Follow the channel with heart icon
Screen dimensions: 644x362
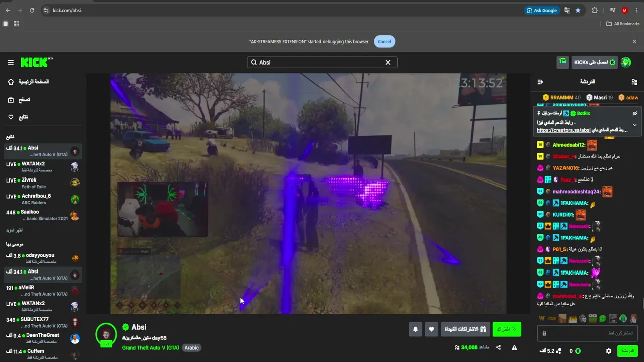pyautogui.click(x=431, y=329)
